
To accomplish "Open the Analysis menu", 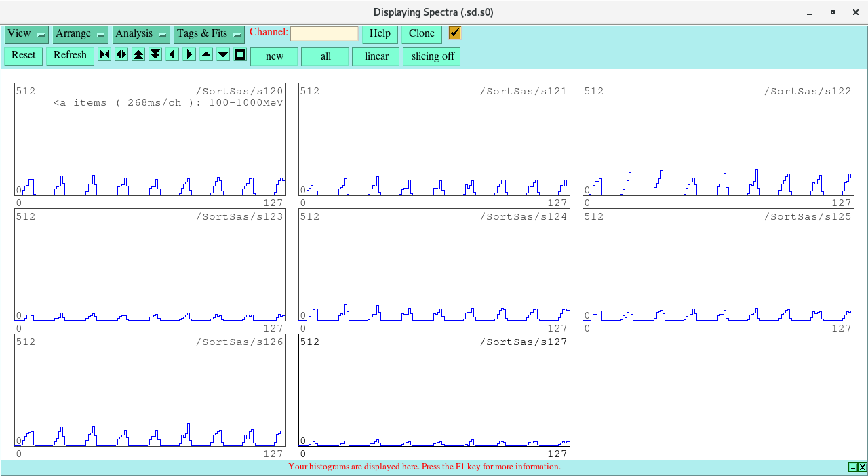I will tap(141, 34).
